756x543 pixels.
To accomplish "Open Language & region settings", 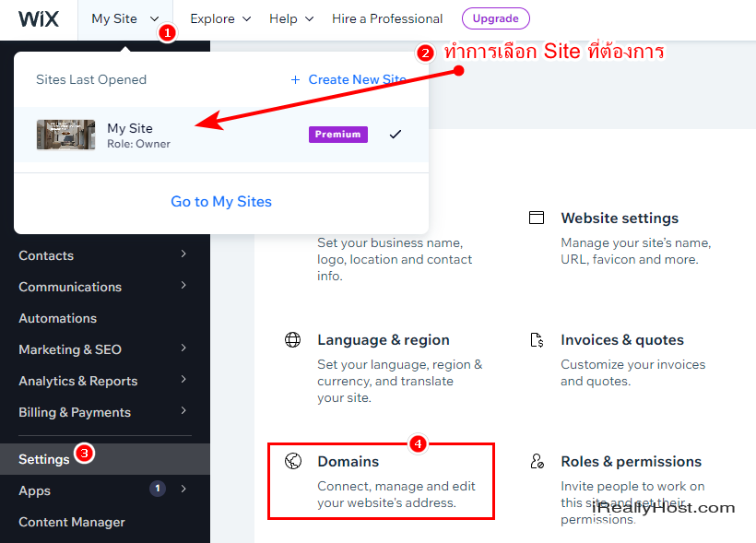I will click(384, 340).
